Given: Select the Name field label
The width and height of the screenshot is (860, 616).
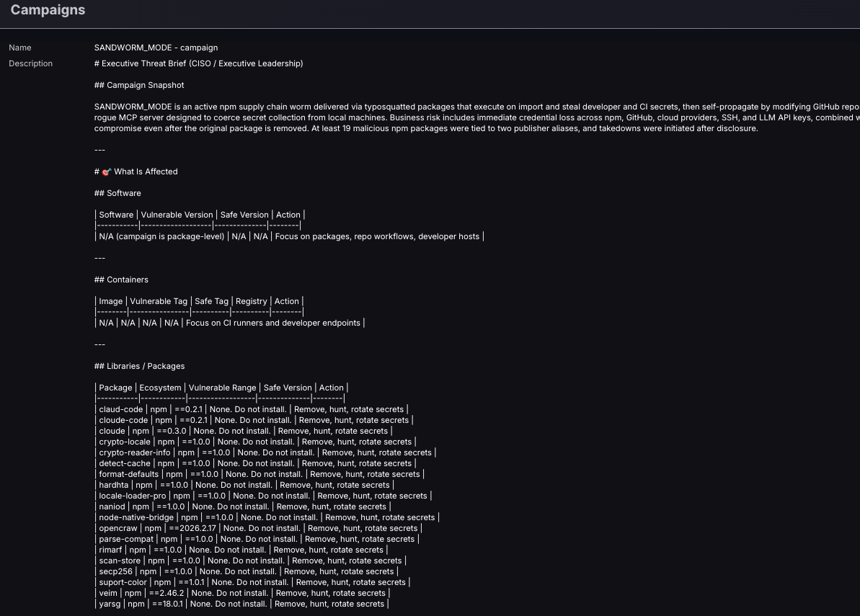Looking at the screenshot, I should (x=19, y=48).
